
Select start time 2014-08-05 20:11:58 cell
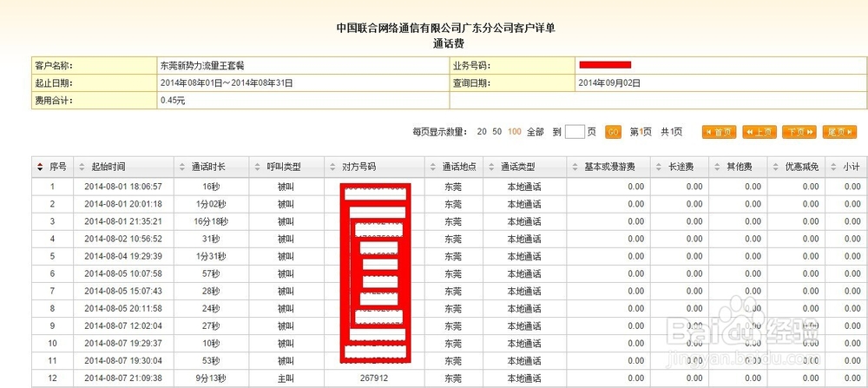123,309
